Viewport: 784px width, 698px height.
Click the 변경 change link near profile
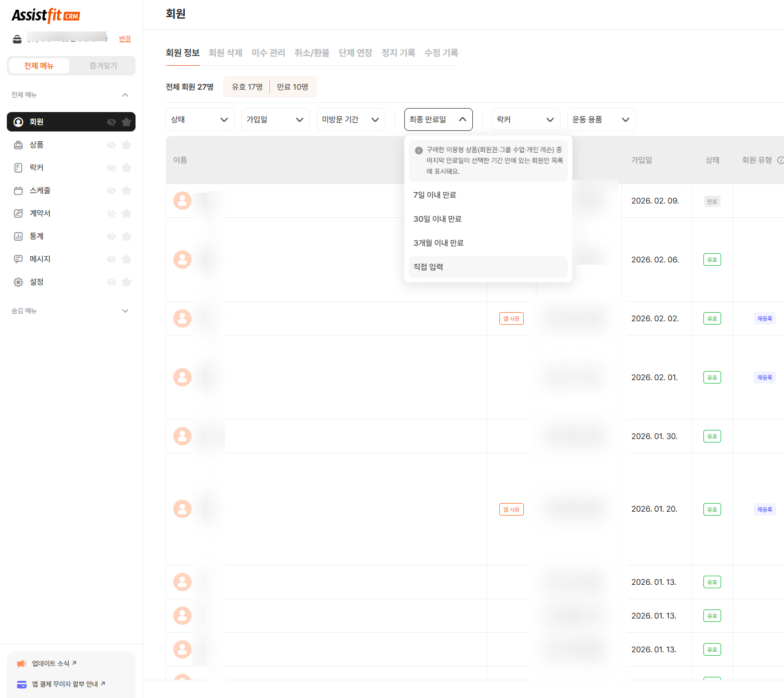click(125, 38)
